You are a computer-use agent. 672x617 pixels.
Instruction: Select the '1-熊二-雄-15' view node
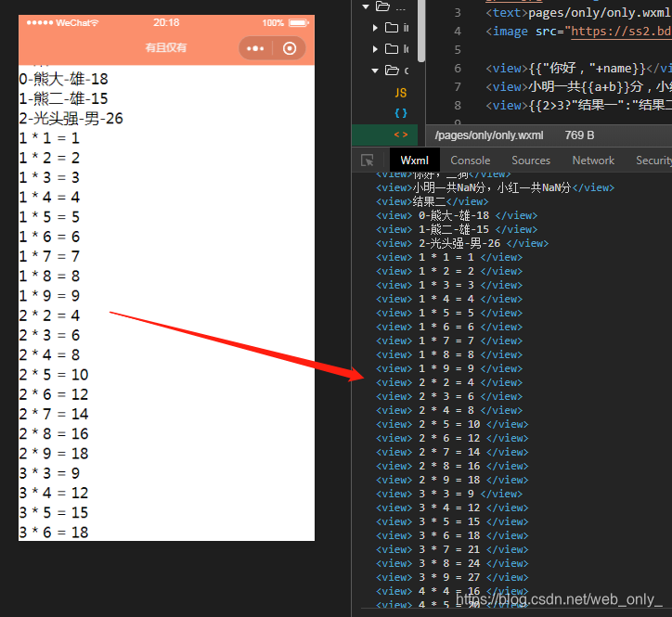click(457, 229)
